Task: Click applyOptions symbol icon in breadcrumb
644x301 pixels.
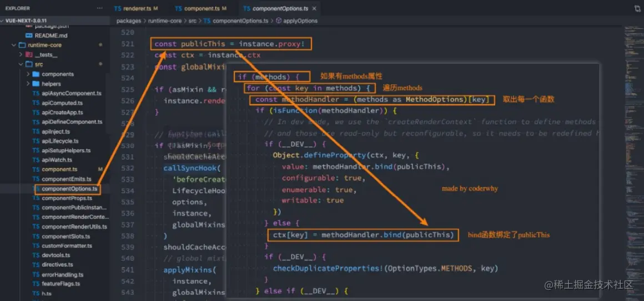Action: point(279,21)
